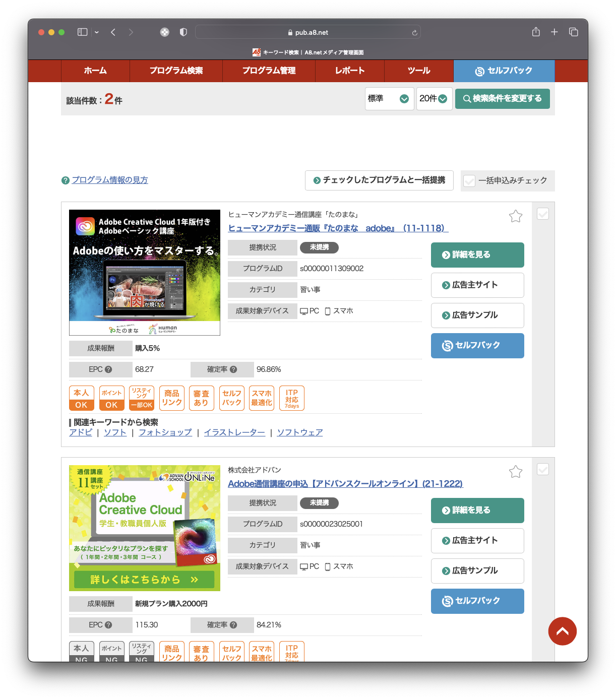616x699 pixels.
Task: Click the 未提携 status badge of アドバン program
Action: click(319, 503)
